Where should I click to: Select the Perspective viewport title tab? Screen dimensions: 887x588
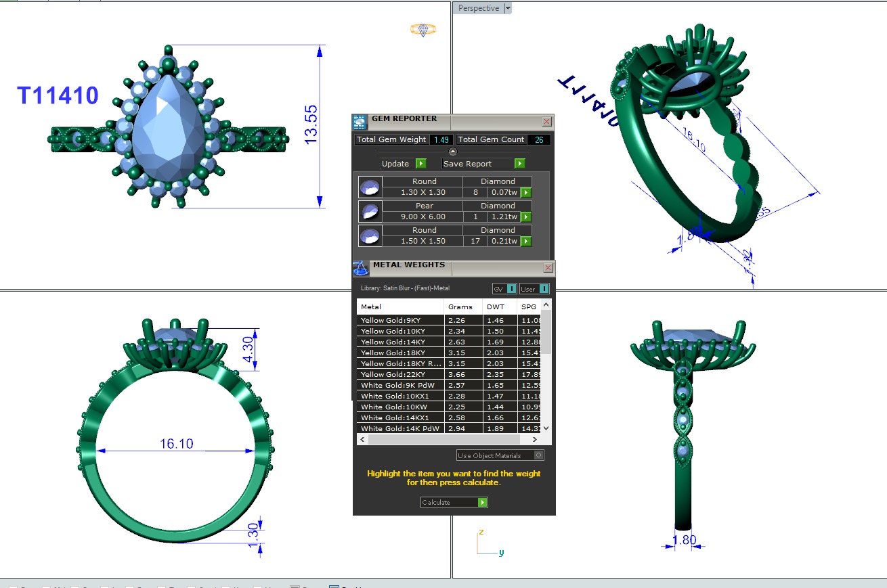tap(478, 8)
